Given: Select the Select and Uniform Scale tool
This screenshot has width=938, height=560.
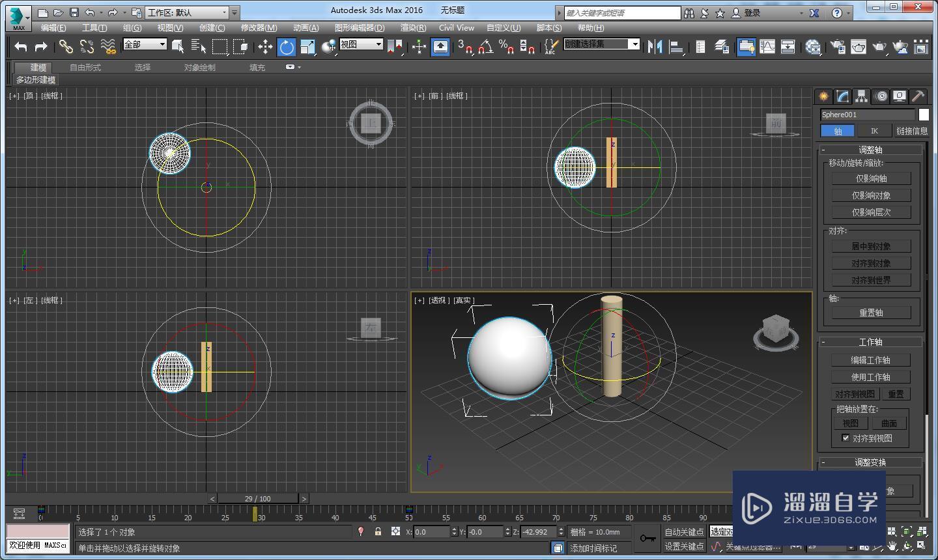Looking at the screenshot, I should point(308,46).
